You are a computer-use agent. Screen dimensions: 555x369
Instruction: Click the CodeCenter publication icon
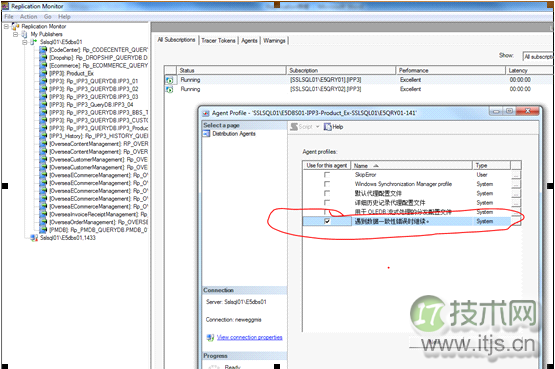coord(43,50)
